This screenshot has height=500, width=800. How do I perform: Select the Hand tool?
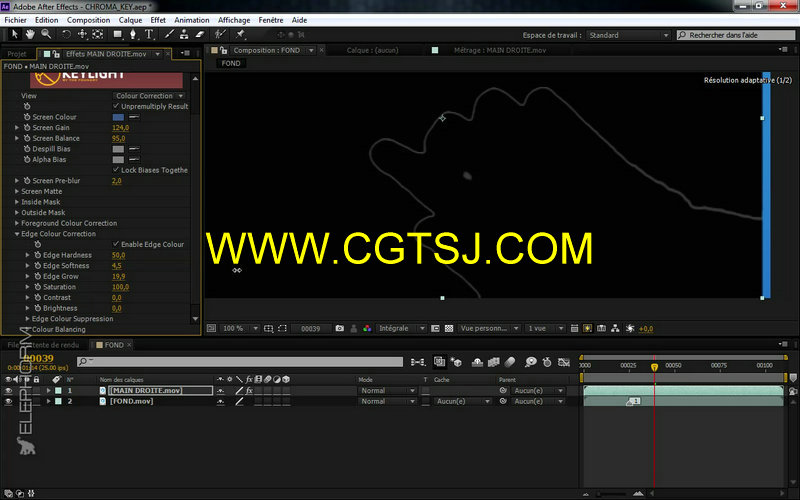tap(30, 34)
